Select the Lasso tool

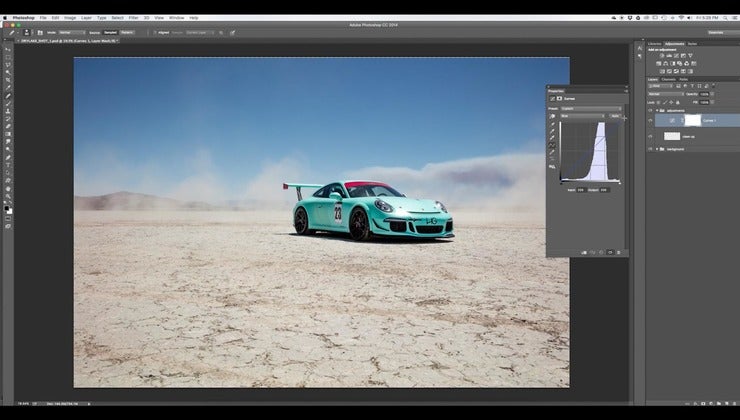8,65
